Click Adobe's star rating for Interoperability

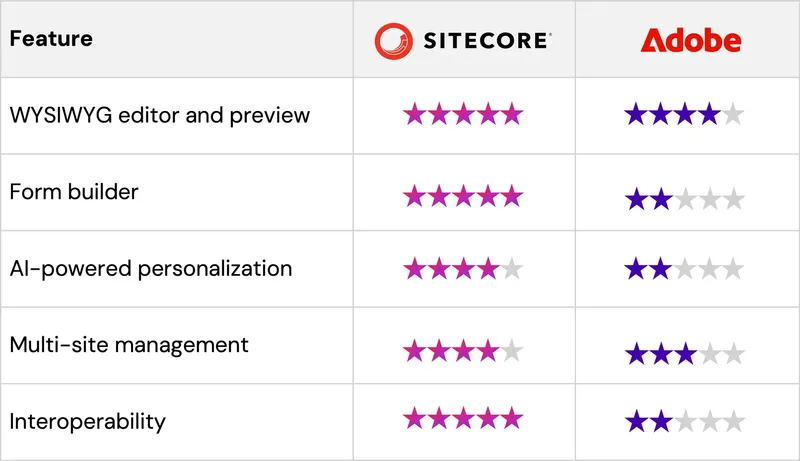click(684, 422)
